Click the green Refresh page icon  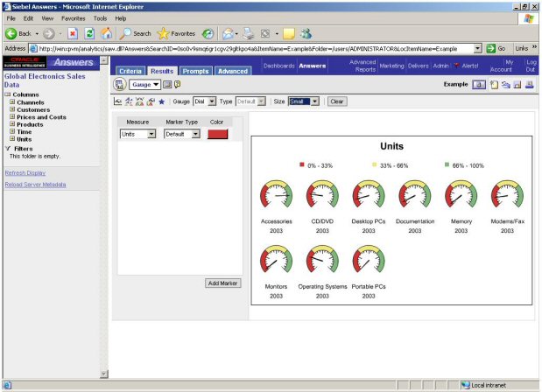point(89,33)
